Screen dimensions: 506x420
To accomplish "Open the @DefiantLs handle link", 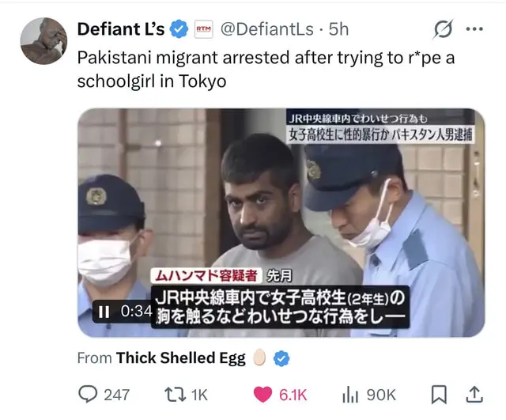I will (267, 29).
